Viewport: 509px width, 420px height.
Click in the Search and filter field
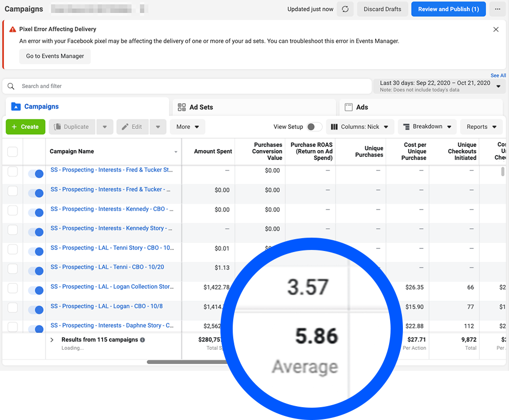[187, 86]
